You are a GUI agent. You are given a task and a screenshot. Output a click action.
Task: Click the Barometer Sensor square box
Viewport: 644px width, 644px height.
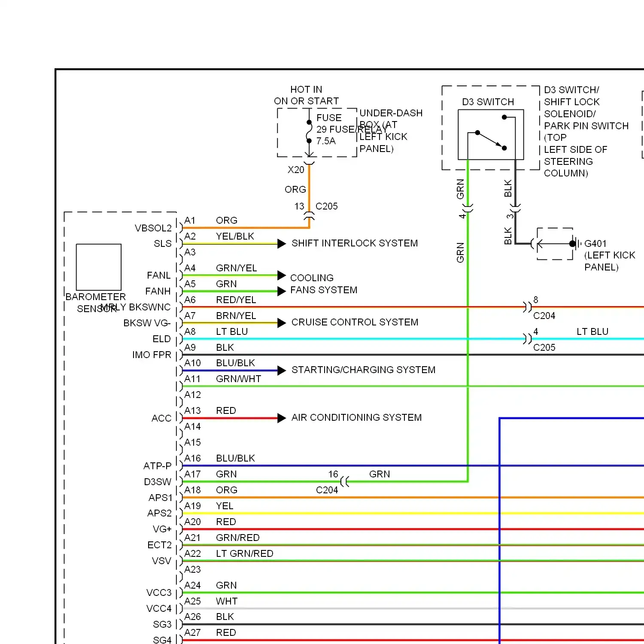tap(99, 267)
